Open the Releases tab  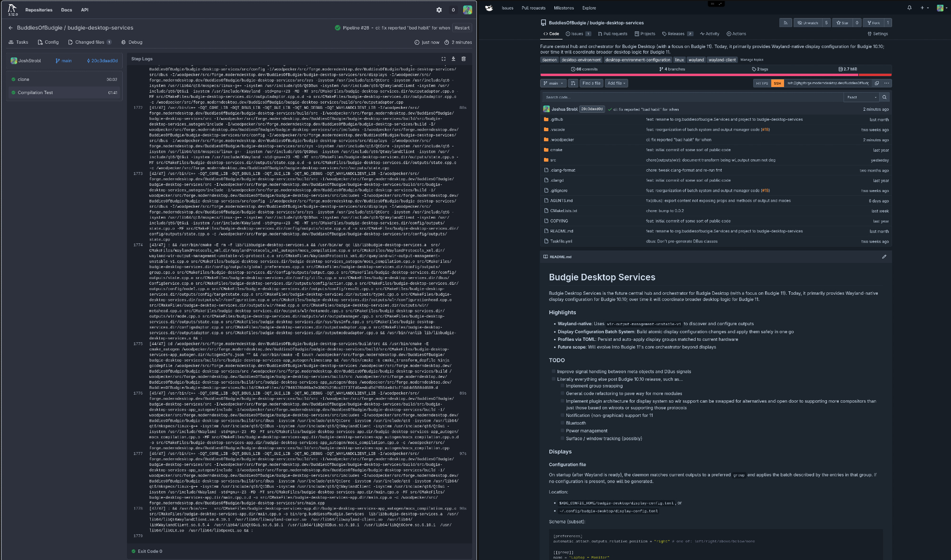point(675,34)
